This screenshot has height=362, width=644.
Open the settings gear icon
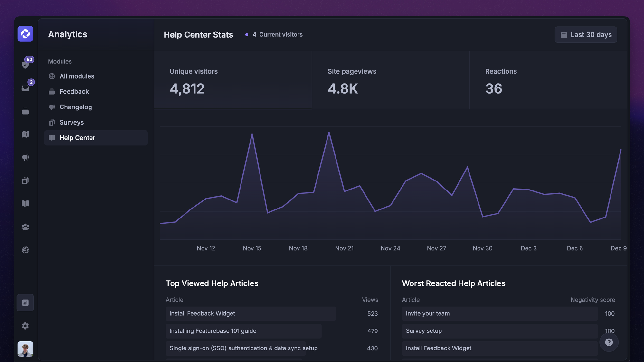[x=25, y=326]
